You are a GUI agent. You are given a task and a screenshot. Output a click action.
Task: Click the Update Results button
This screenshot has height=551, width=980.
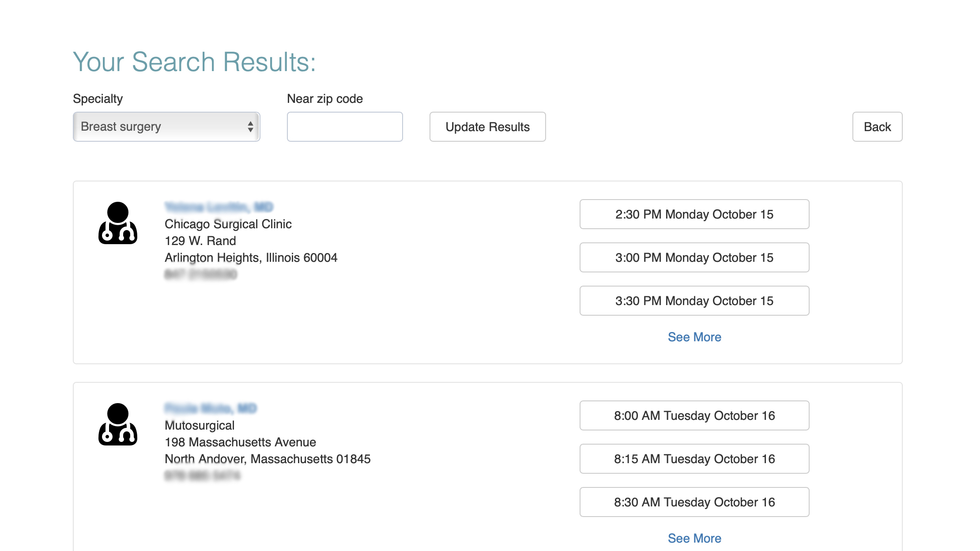point(488,127)
